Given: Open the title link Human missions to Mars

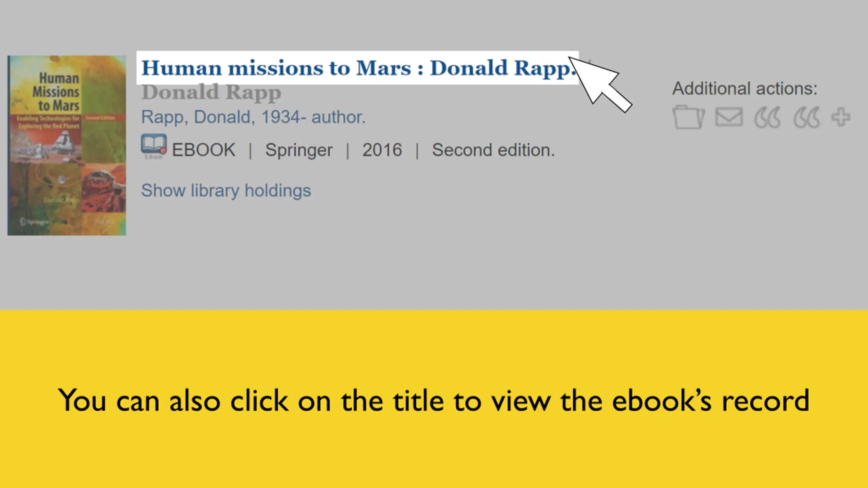Looking at the screenshot, I should coord(357,68).
